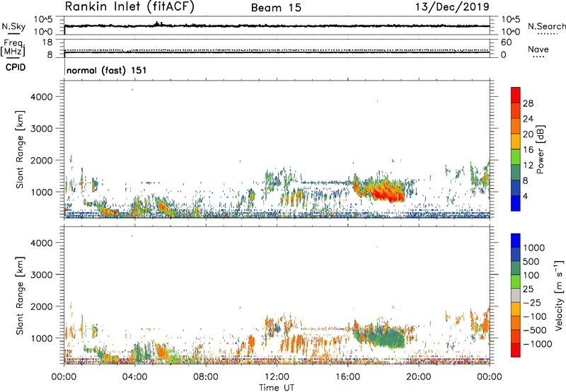Click the 'Nave' legend label
Image resolution: width=566 pixels, height=392 pixels.
pos(538,49)
